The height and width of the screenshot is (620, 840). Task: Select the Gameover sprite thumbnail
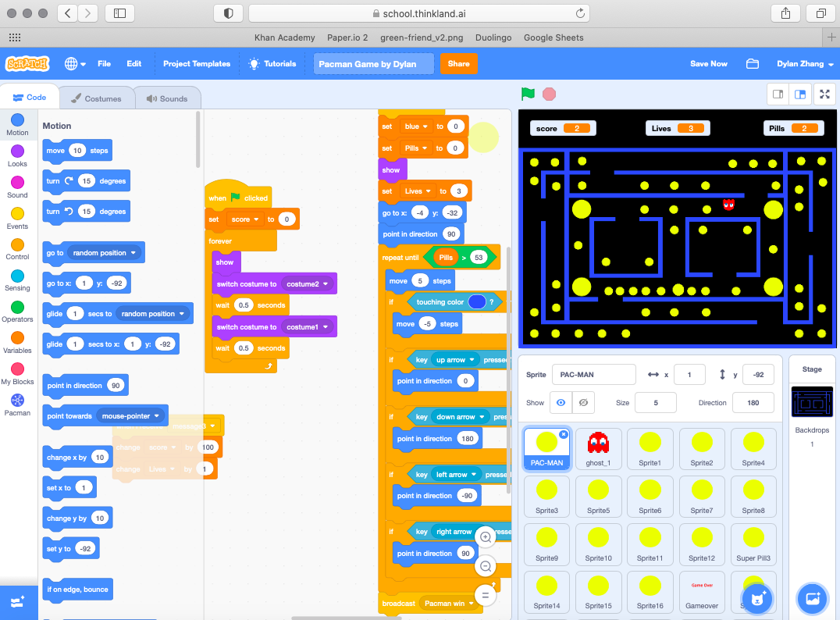point(701,592)
